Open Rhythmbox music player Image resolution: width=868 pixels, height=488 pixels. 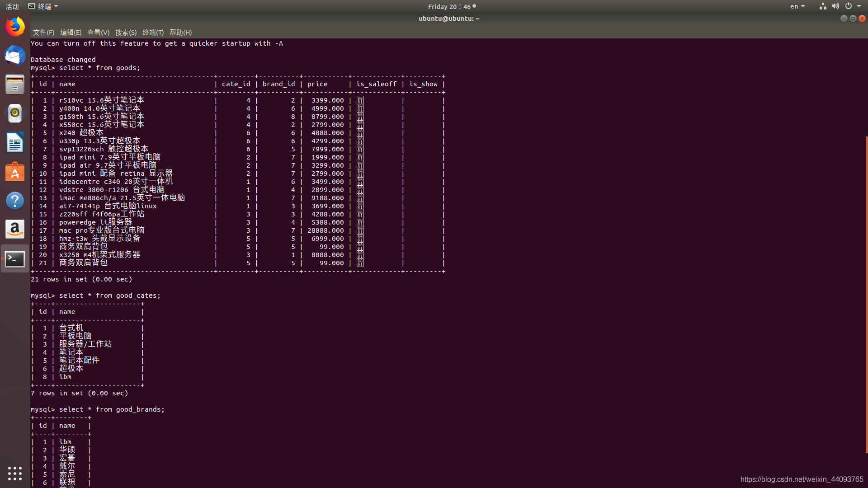point(15,113)
